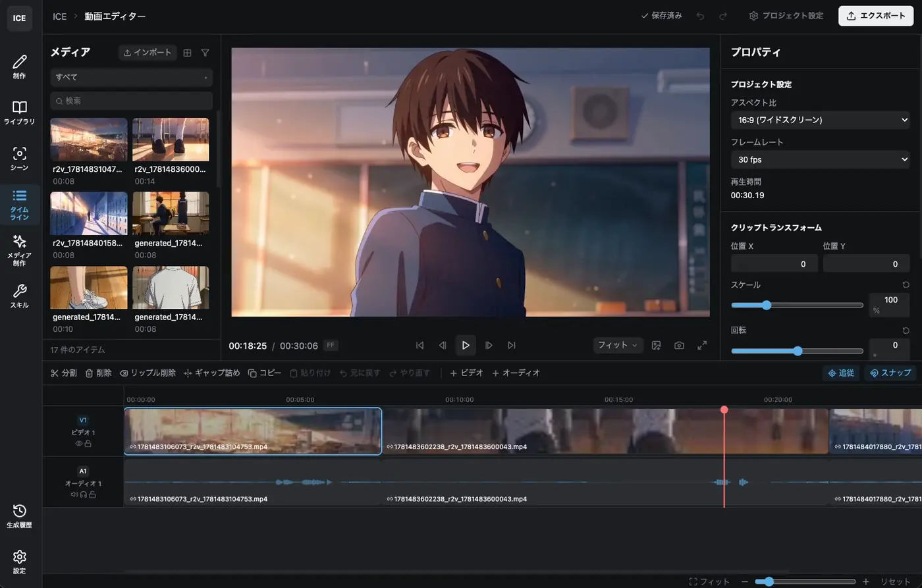Adjust the スケール slider
The image size is (922, 588).
[x=797, y=305]
